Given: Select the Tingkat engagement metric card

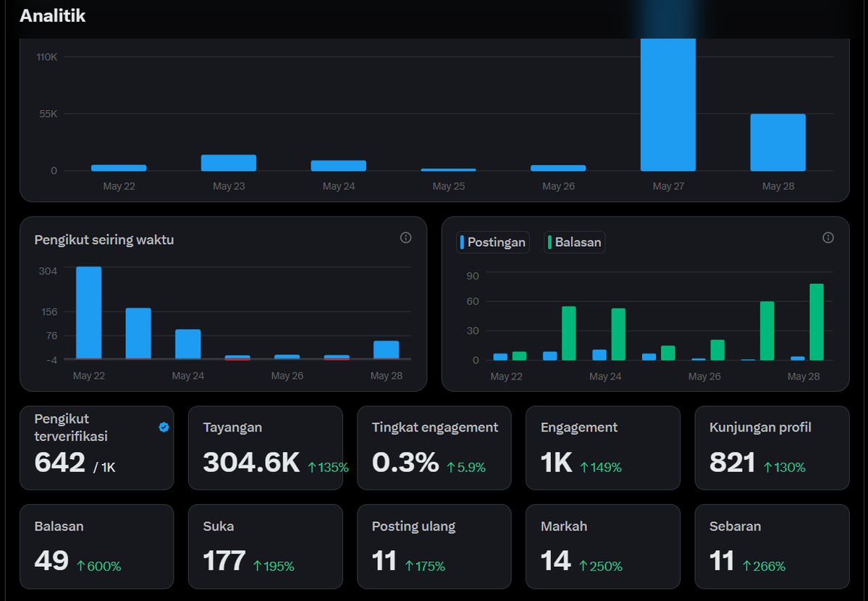Looking at the screenshot, I should pos(434,448).
